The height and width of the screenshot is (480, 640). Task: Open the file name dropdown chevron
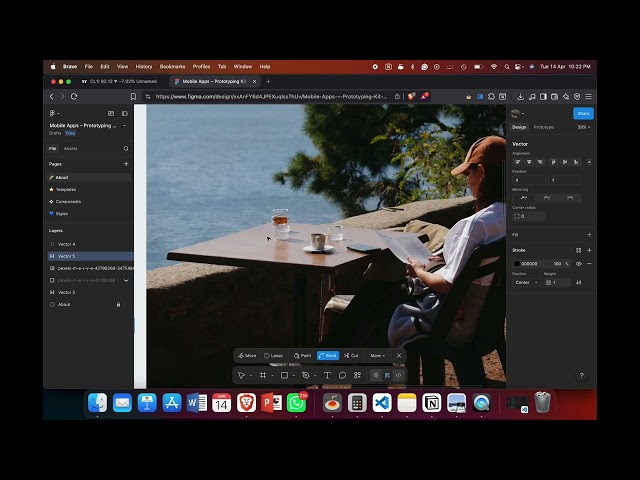click(124, 126)
